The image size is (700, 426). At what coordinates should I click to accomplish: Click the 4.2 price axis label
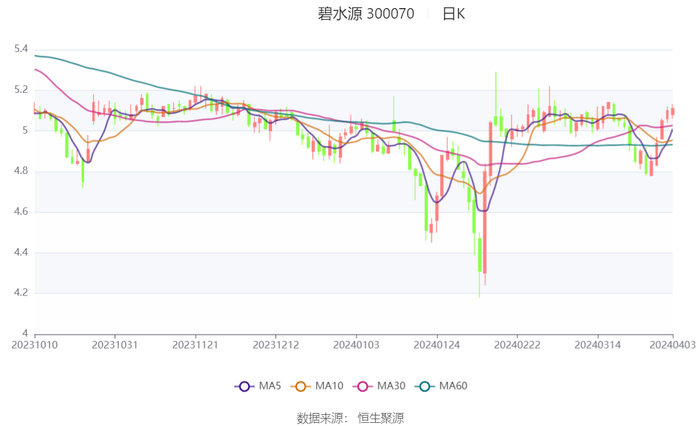click(x=20, y=293)
